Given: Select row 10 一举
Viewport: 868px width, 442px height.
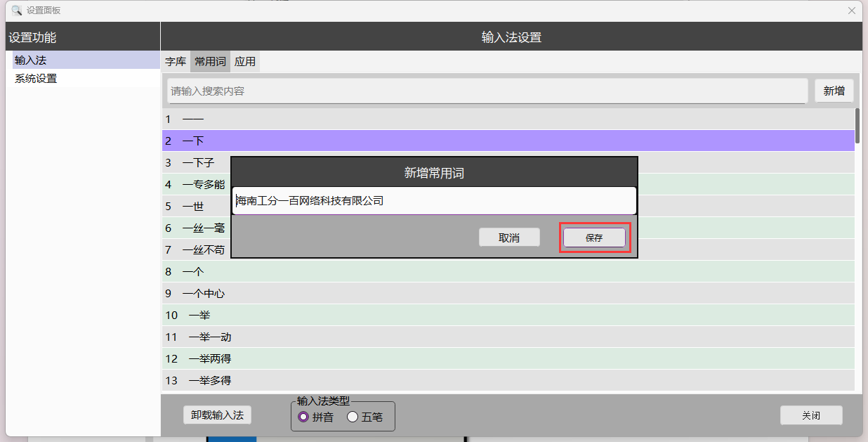Looking at the screenshot, I should point(508,315).
